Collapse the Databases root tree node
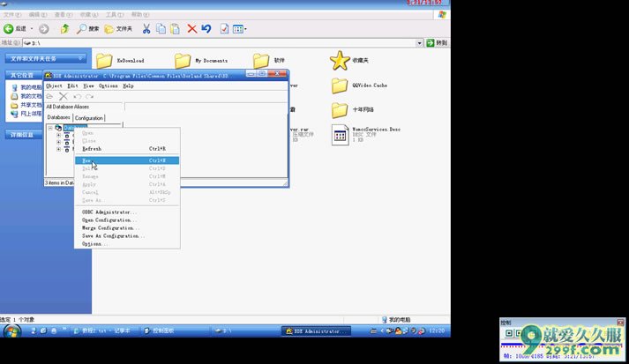 point(50,128)
